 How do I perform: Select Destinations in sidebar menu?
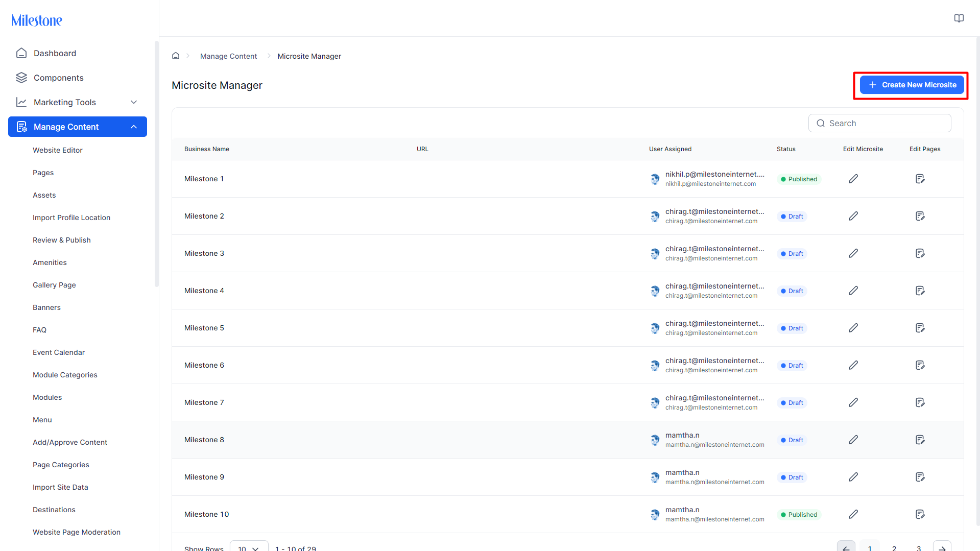(x=54, y=510)
